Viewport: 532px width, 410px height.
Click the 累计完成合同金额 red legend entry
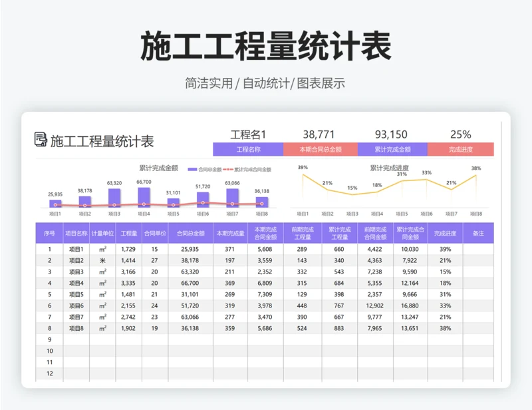point(247,170)
